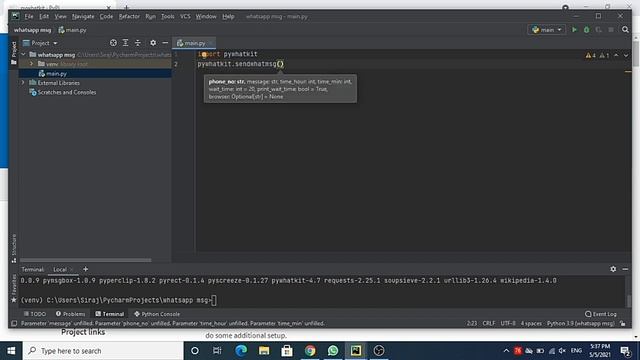Close the Local terminal tab
Image resolution: width=640 pixels, height=360 pixels.
(x=71, y=269)
